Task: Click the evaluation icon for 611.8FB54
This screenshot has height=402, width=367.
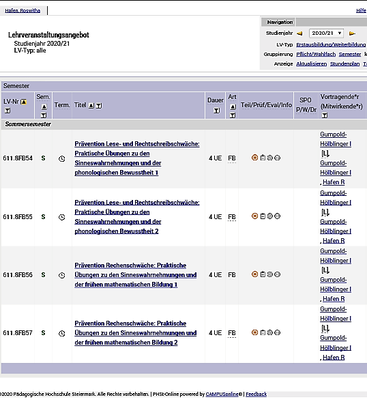Action: tap(270, 158)
